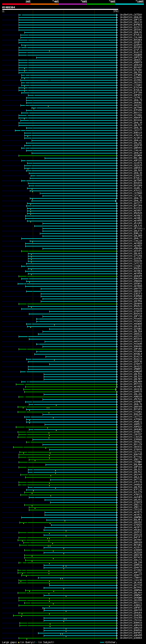Click the green ~80% identity legend segment

tap(101, 4)
